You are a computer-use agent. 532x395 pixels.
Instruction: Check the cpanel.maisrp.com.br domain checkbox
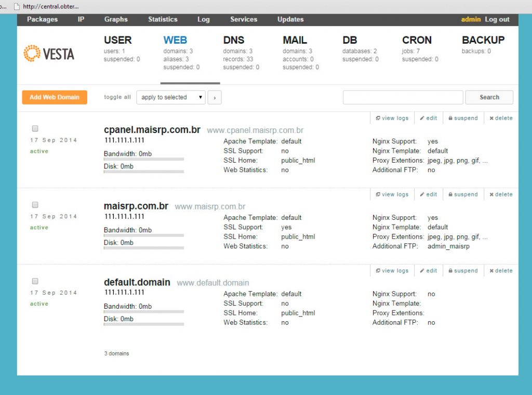(x=35, y=128)
